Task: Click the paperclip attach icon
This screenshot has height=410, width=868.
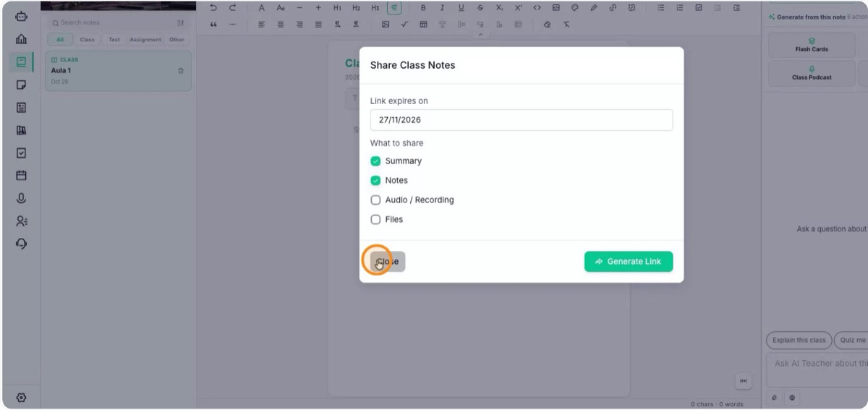Action: (x=774, y=398)
